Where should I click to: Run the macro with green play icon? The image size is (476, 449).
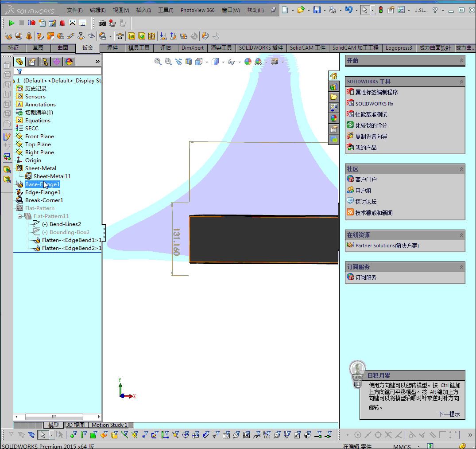point(12,23)
